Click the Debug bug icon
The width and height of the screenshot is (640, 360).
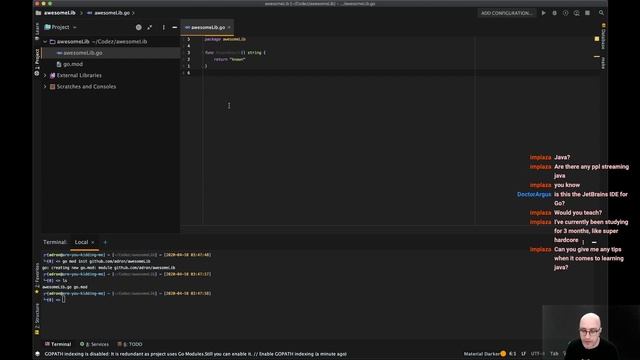pyautogui.click(x=554, y=13)
